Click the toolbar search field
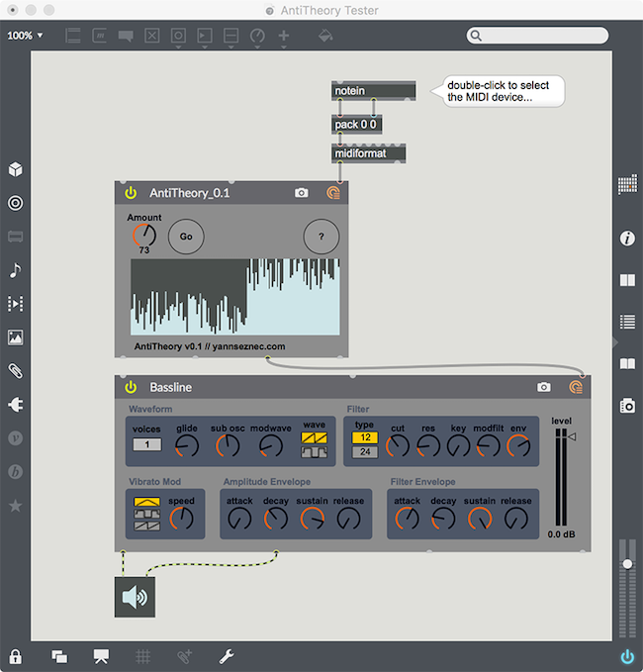 point(537,36)
